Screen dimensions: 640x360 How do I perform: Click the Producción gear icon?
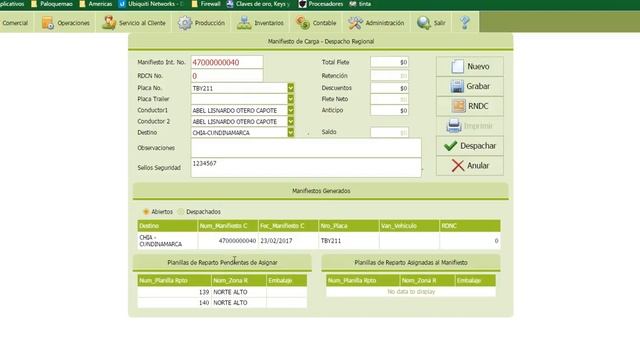coord(184,23)
